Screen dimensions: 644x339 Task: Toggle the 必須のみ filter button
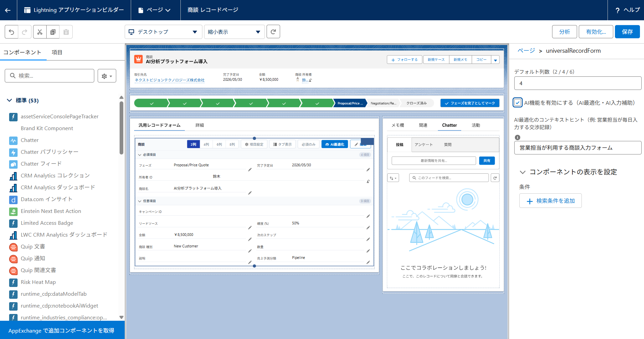[308, 144]
